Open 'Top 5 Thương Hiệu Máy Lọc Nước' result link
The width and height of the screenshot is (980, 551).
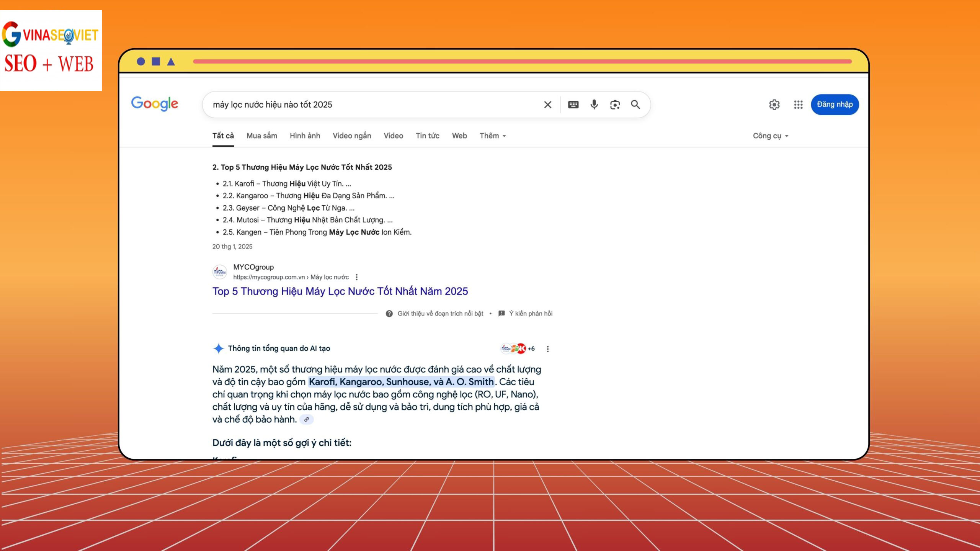click(340, 291)
